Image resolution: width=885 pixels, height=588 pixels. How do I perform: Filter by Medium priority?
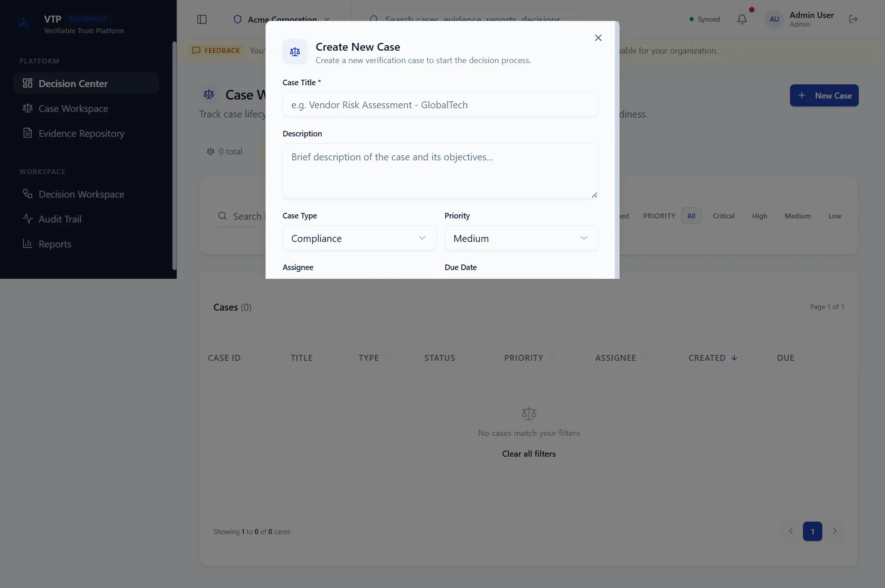click(798, 216)
